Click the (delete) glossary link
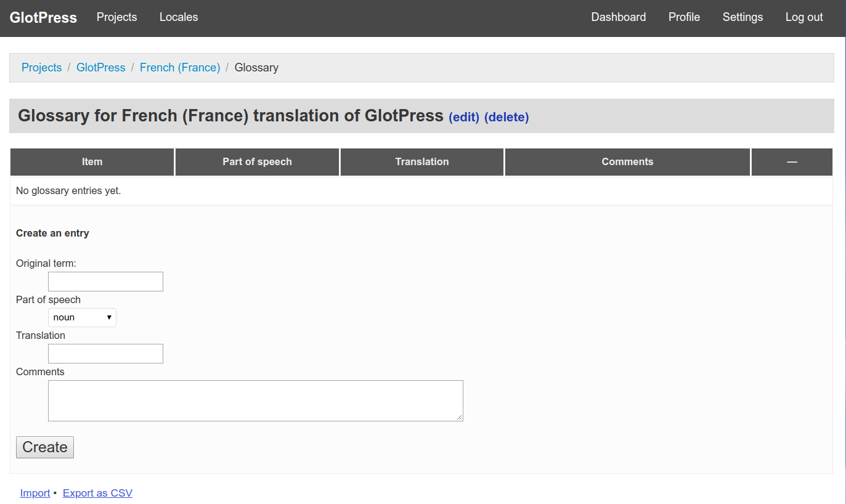This screenshot has height=504, width=846. coord(506,117)
